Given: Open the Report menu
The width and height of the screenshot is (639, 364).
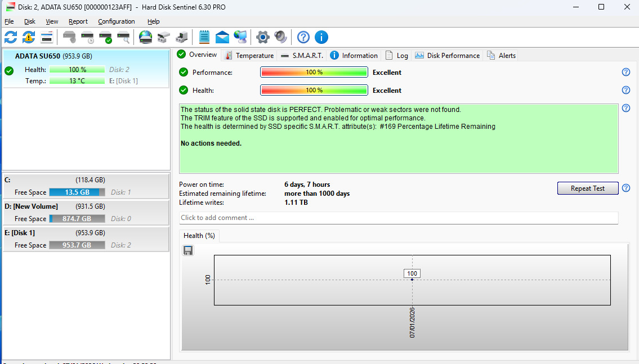Looking at the screenshot, I should pyautogui.click(x=78, y=21).
